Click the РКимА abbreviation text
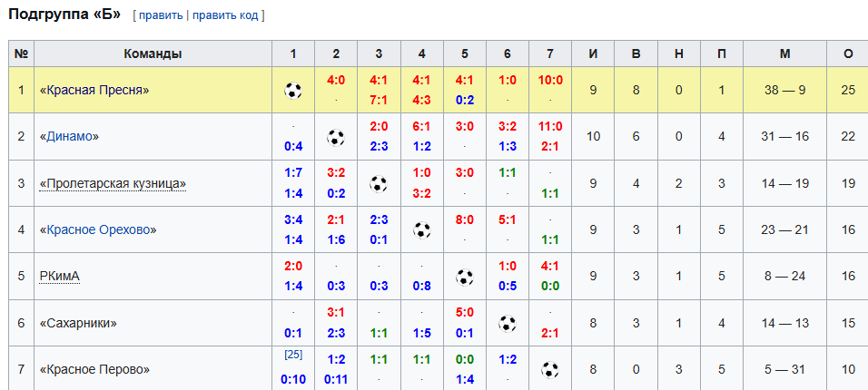The image size is (868, 390). [x=60, y=276]
